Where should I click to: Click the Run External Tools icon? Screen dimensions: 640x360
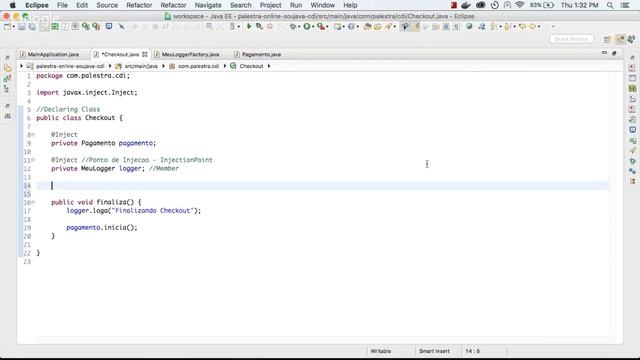click(321, 27)
